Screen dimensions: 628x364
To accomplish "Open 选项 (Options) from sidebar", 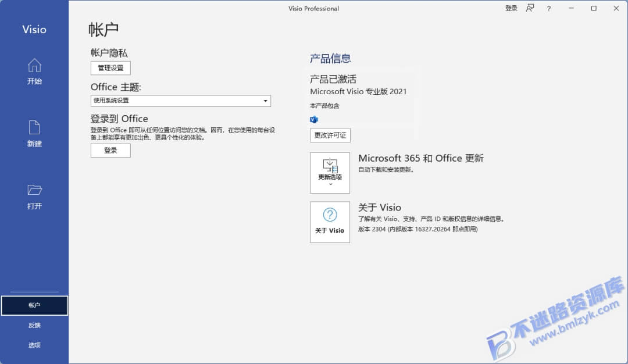I will (34, 345).
